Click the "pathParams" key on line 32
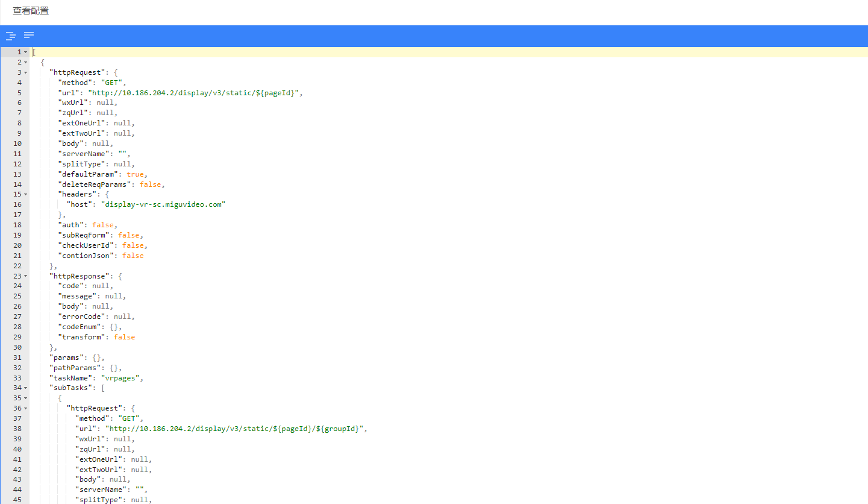The height and width of the screenshot is (504, 868). click(75, 368)
